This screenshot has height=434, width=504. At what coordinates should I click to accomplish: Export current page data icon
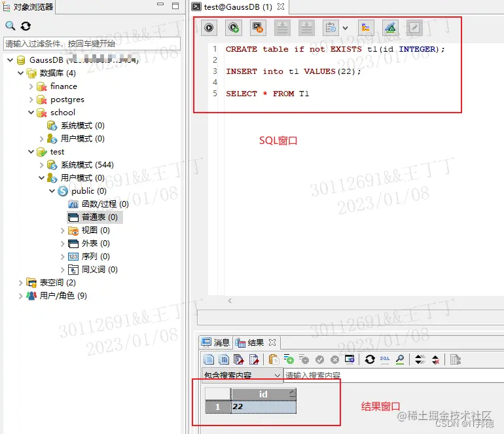tap(254, 359)
